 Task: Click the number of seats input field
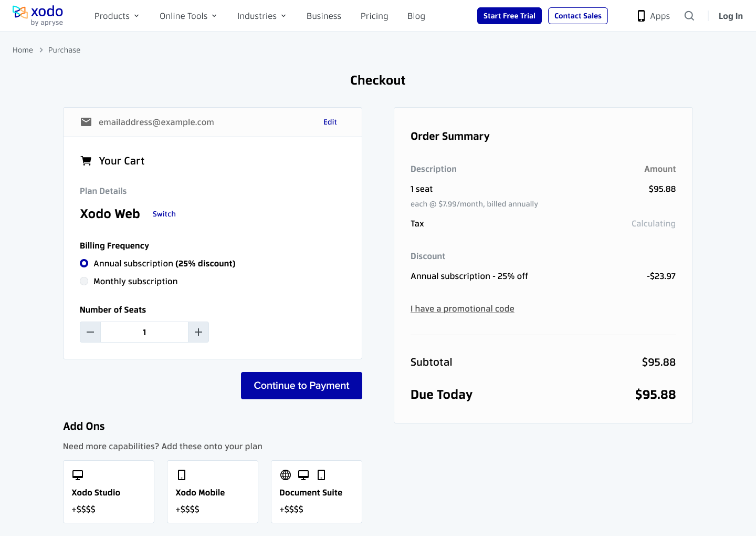coord(144,332)
